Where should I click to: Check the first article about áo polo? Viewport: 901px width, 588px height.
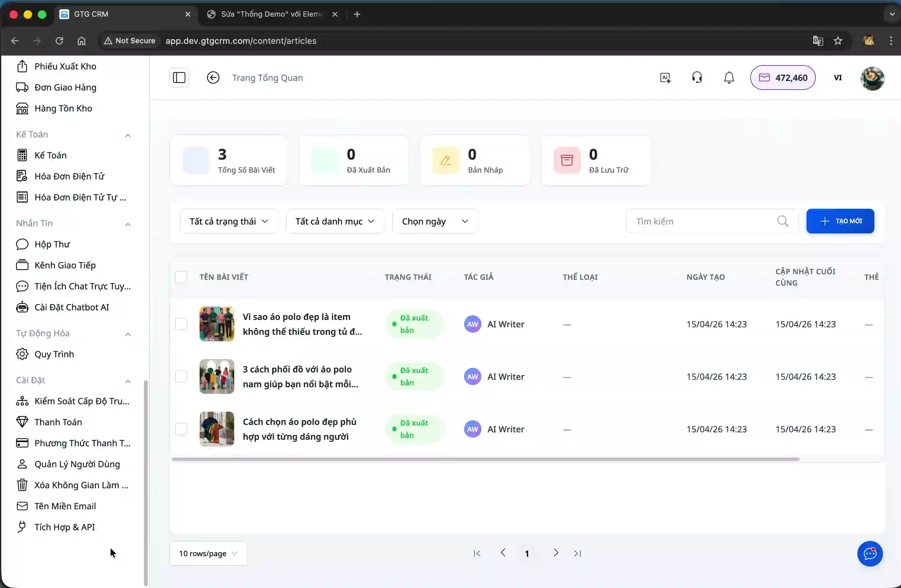[x=181, y=324]
